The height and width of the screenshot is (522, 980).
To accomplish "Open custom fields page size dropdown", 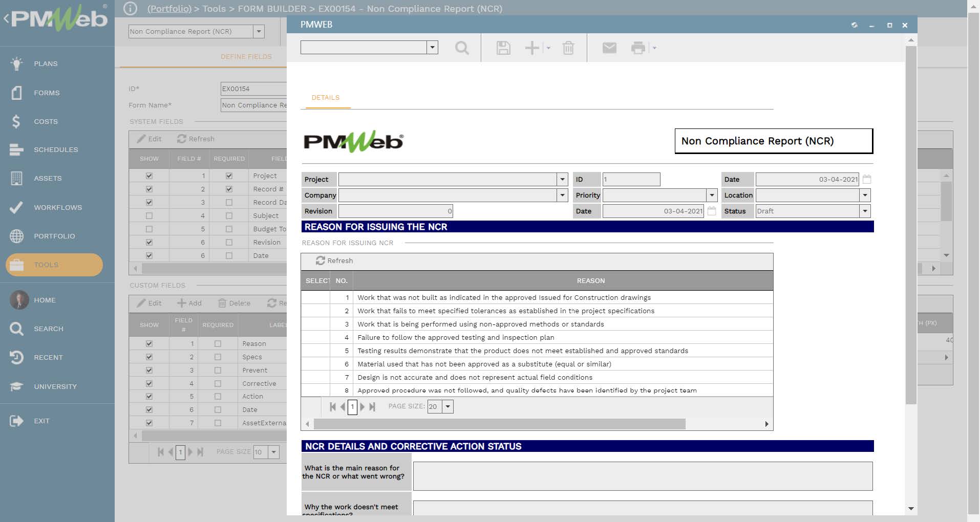I will point(274,452).
